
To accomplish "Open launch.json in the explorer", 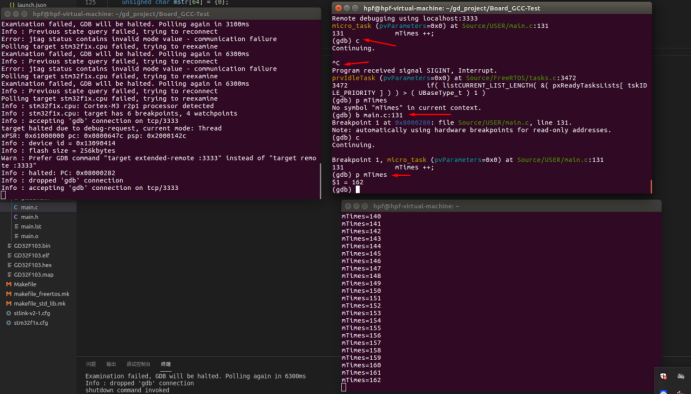I will 31,5.
